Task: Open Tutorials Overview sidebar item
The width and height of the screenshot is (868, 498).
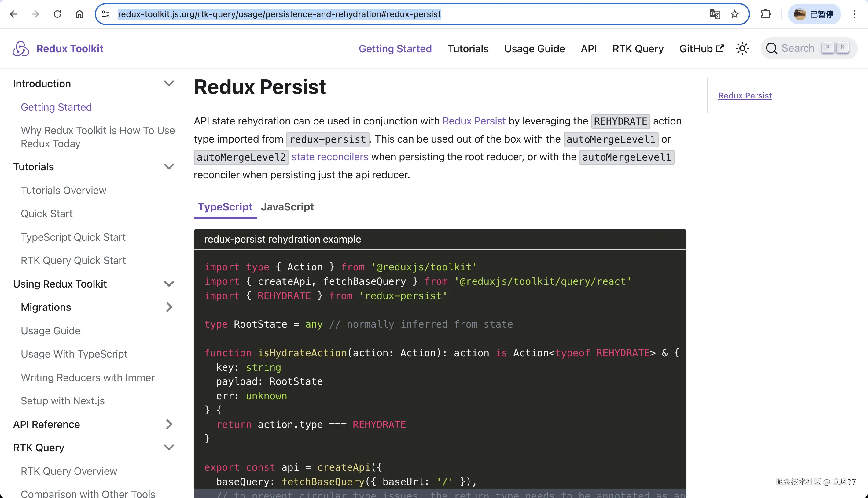Action: 64,190
